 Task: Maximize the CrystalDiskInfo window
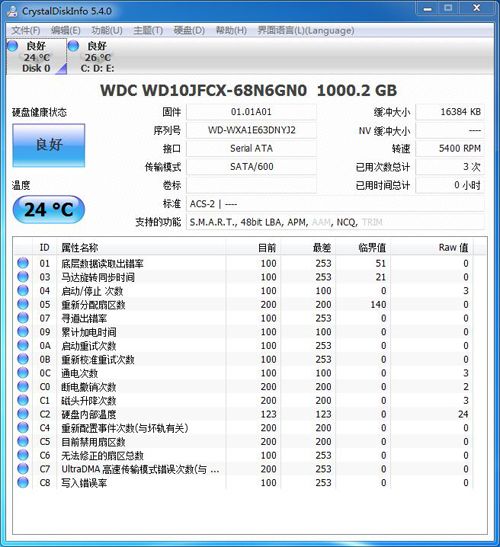click(x=448, y=8)
